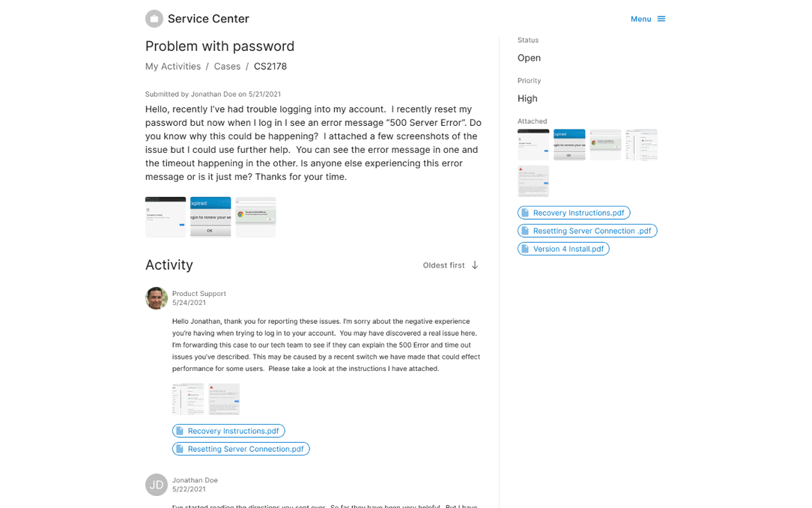The width and height of the screenshot is (812, 508).
Task: Open the hamburger Menu icon
Action: (x=661, y=19)
